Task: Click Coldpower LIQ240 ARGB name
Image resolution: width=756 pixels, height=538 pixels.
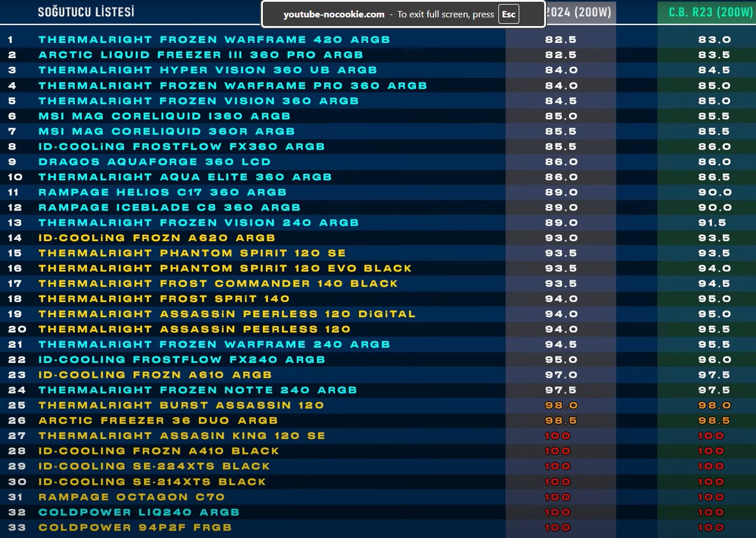Action: click(x=139, y=512)
